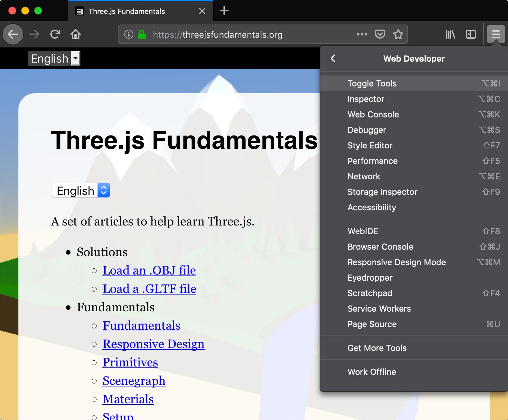
Task: Follow the Scenegraph article link
Action: 134,381
